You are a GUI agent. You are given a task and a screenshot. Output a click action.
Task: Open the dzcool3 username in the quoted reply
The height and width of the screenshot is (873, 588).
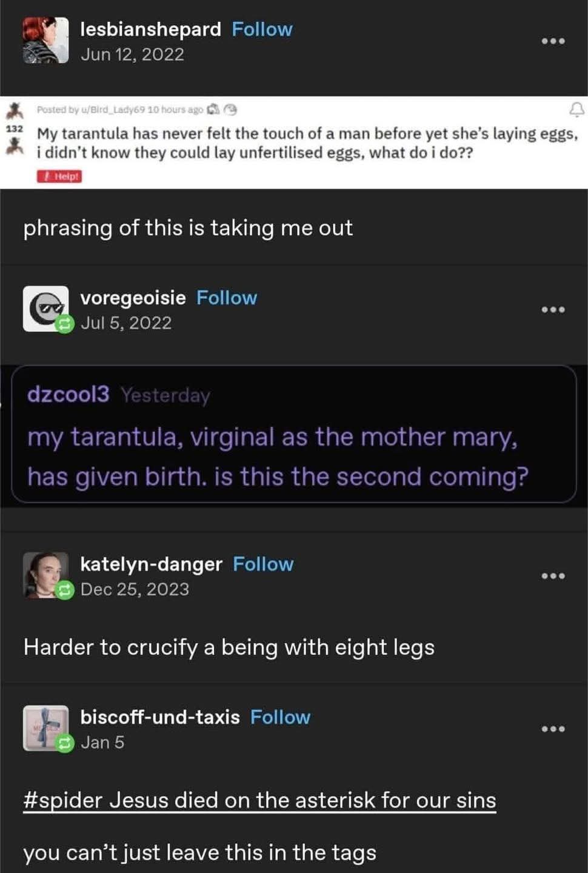pyautogui.click(x=68, y=395)
